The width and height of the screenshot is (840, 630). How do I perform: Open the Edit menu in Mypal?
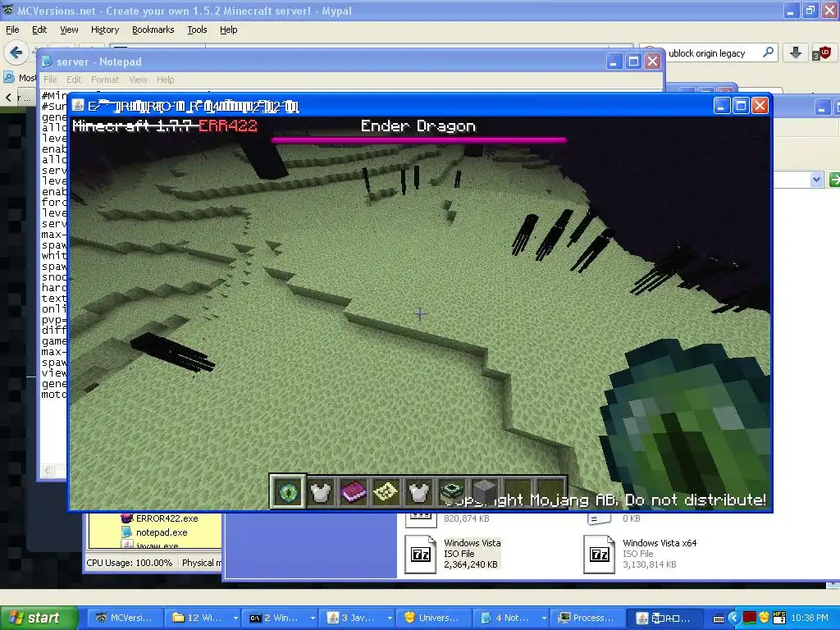(x=39, y=30)
